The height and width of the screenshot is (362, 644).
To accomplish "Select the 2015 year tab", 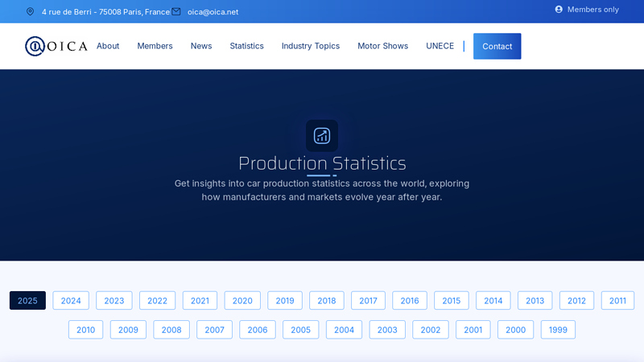I will tap(452, 300).
